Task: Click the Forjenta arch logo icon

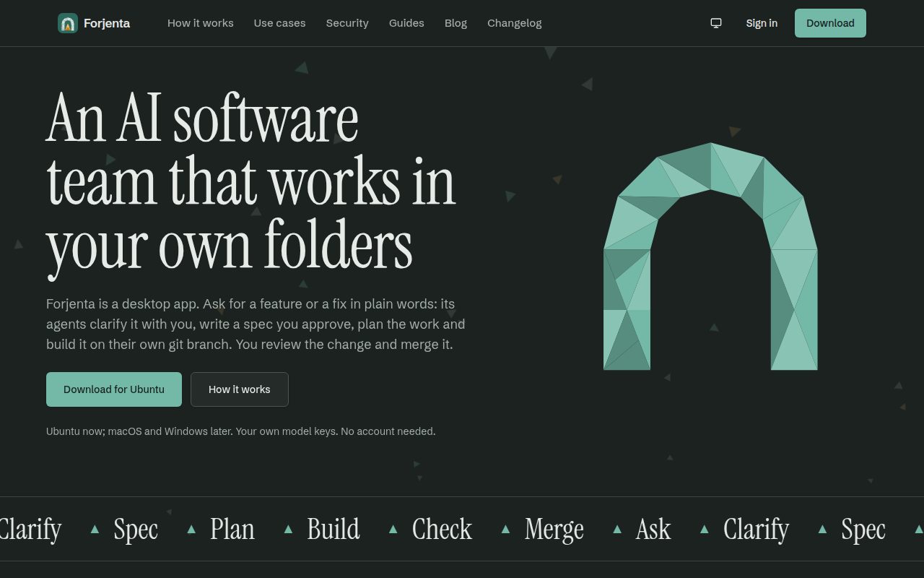Action: [68, 23]
